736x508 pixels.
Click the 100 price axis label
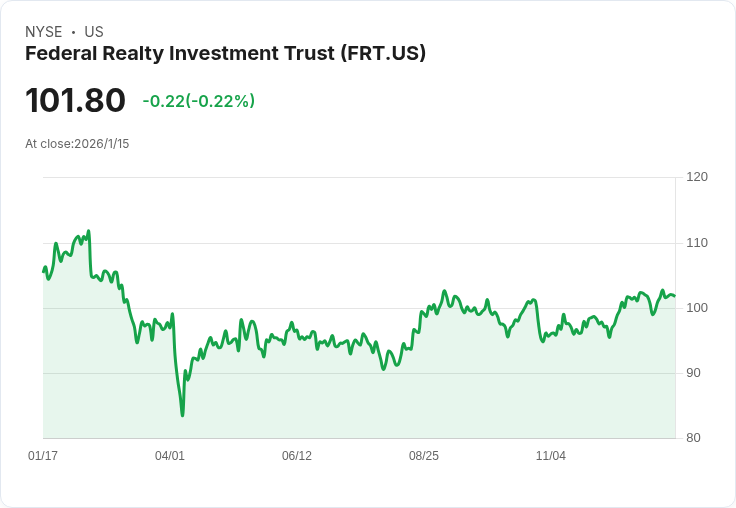pos(697,308)
